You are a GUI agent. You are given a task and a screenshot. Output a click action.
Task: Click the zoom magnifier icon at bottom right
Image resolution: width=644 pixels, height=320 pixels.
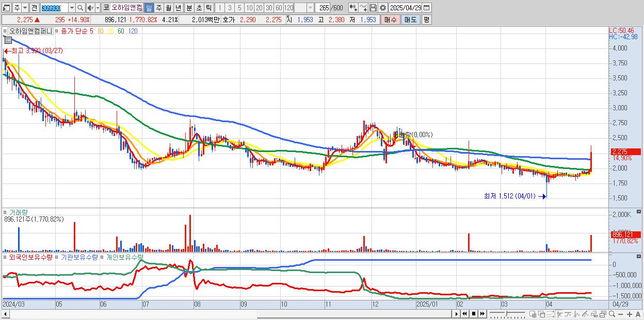tap(612, 314)
